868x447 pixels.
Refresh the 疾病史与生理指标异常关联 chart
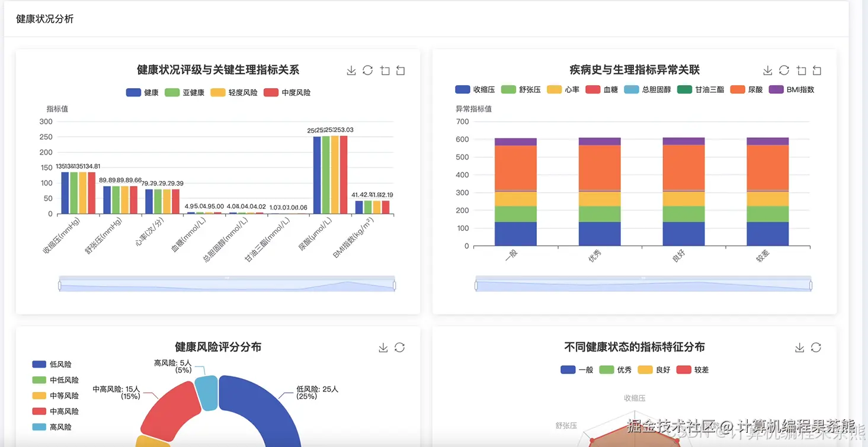pos(784,70)
